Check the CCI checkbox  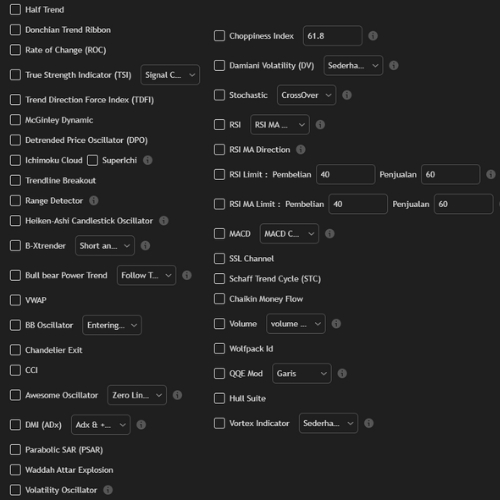(15, 370)
